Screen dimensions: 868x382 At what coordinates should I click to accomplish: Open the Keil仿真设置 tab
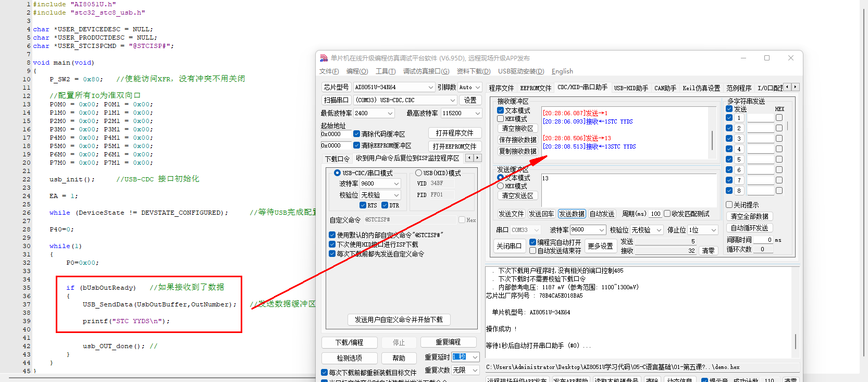coord(701,88)
